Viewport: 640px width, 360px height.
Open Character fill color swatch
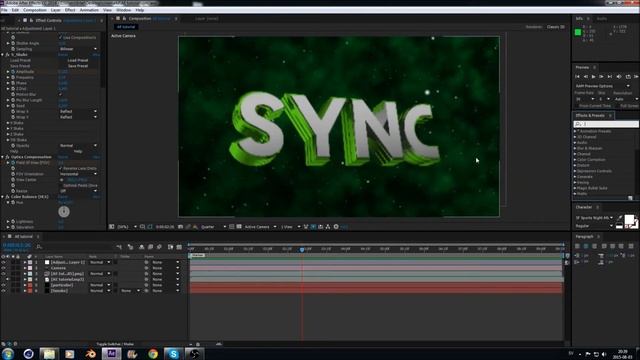pos(629,220)
